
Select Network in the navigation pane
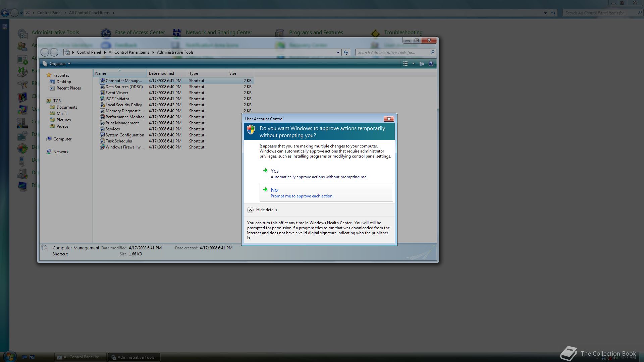57,152
